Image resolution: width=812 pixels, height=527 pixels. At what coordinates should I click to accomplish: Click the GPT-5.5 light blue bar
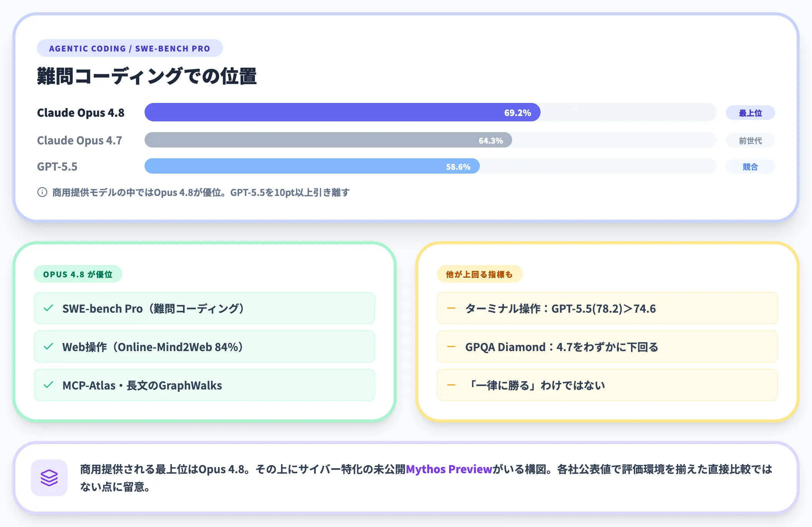point(312,166)
